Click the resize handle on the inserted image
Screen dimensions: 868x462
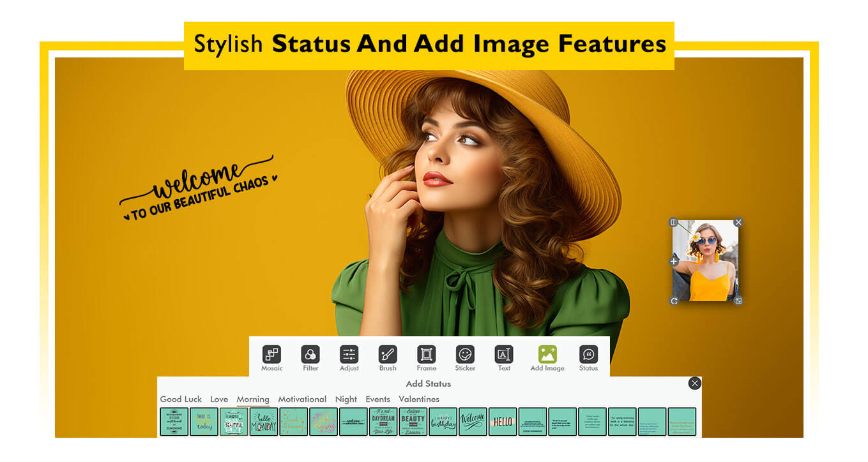(738, 301)
